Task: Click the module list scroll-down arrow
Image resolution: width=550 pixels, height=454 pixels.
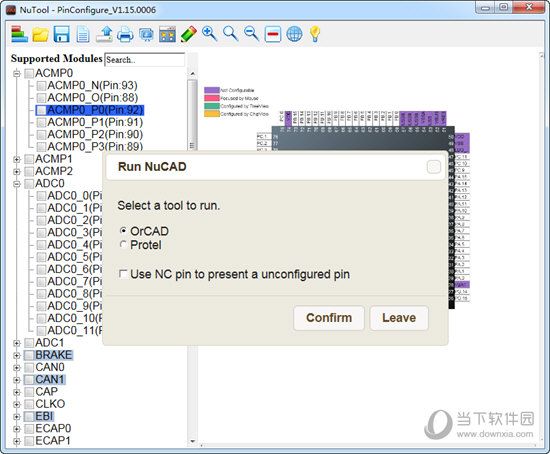Action: 192,441
